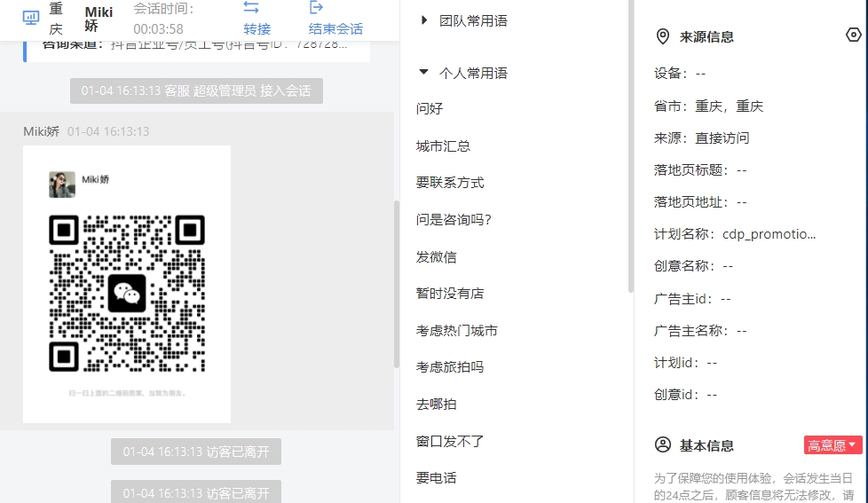Click the quick phrases panel scrollbar
Image resolution: width=868 pixels, height=503 pixels.
click(x=630, y=146)
